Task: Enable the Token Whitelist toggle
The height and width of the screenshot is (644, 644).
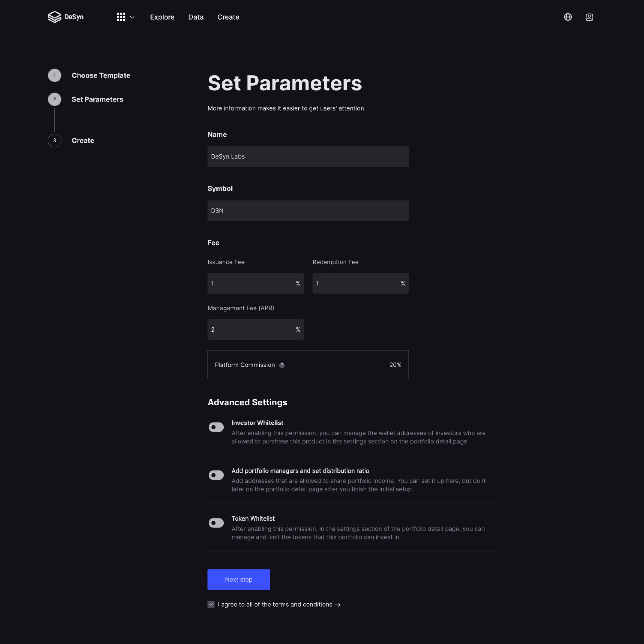Action: [216, 523]
